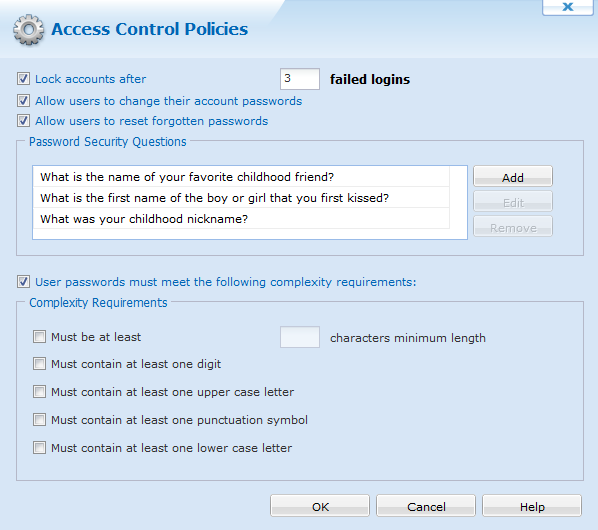Close the Access Control Policies dialog
598x530 pixels.
567,7
